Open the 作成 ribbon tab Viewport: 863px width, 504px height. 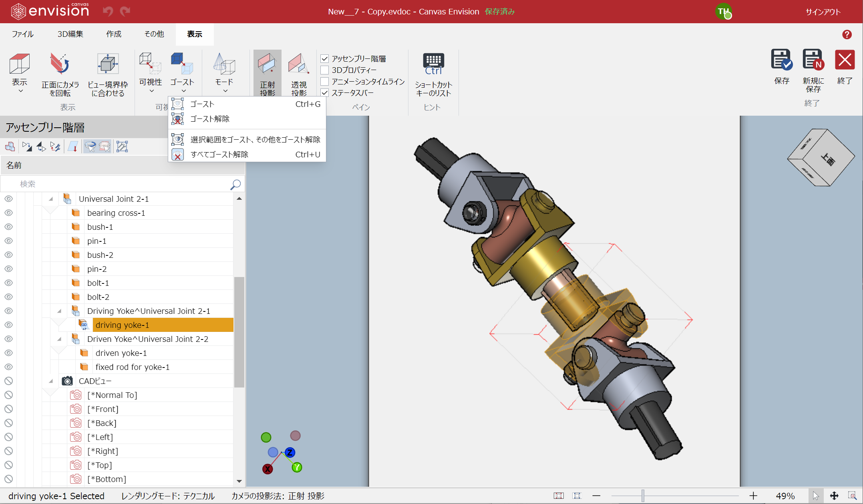114,34
